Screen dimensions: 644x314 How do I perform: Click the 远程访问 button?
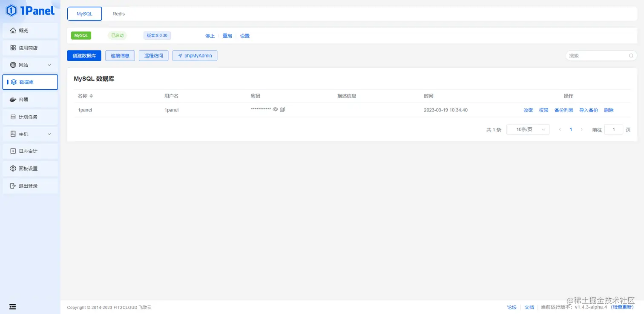(x=154, y=56)
